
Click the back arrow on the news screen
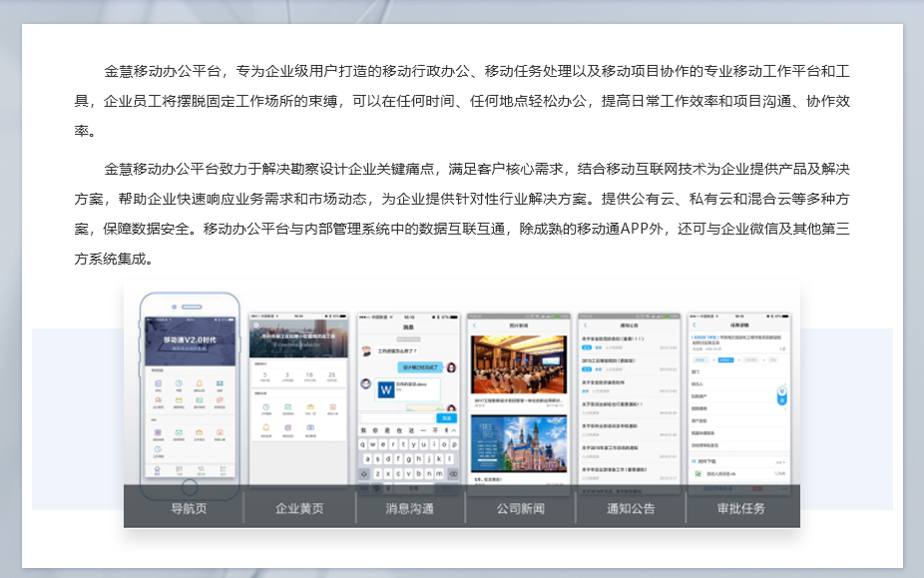click(475, 326)
